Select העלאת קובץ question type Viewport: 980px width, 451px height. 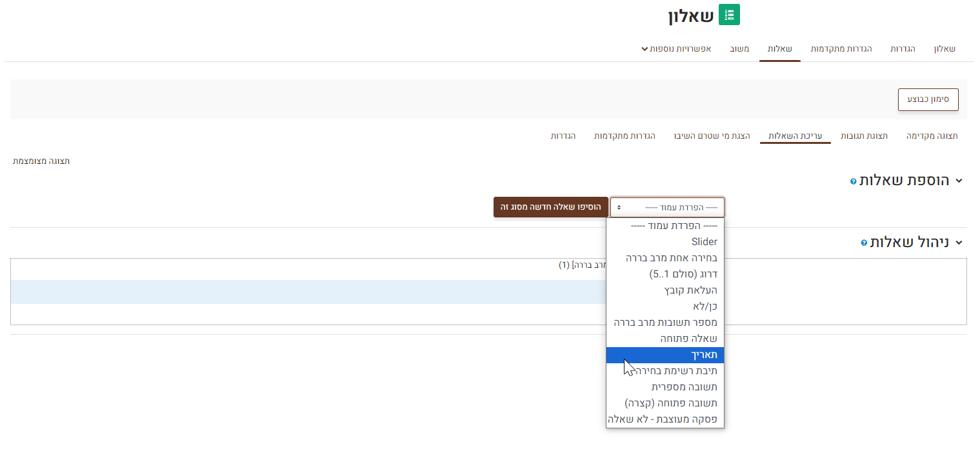click(x=690, y=290)
